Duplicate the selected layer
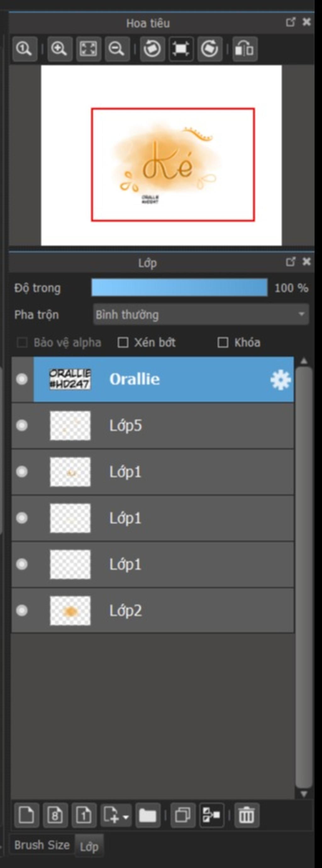This screenshot has width=322, height=868. 183,815
